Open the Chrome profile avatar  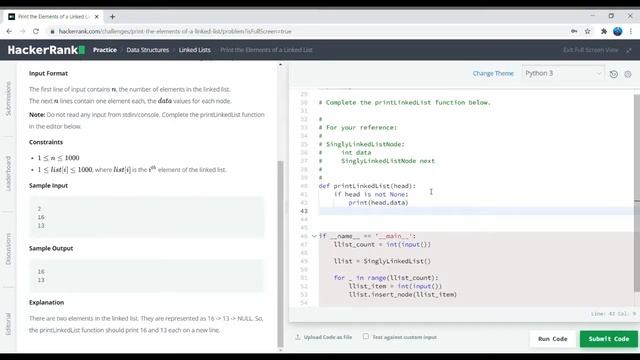pos(618,31)
